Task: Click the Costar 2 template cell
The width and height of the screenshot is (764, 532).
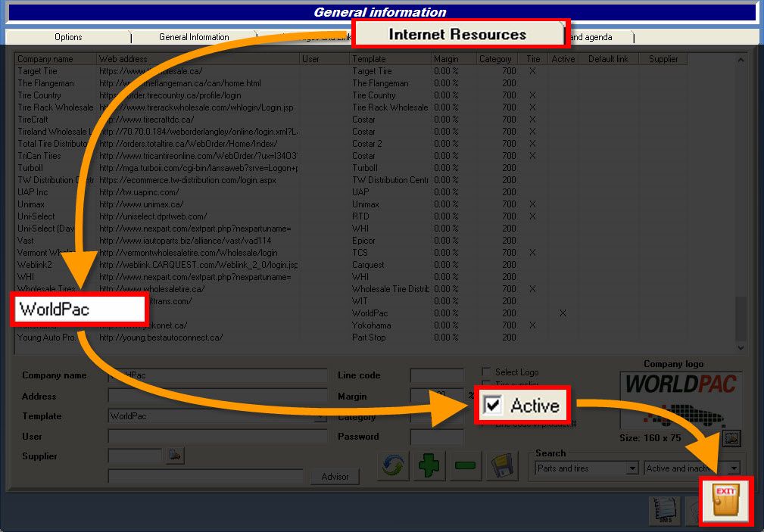Action: (367, 144)
